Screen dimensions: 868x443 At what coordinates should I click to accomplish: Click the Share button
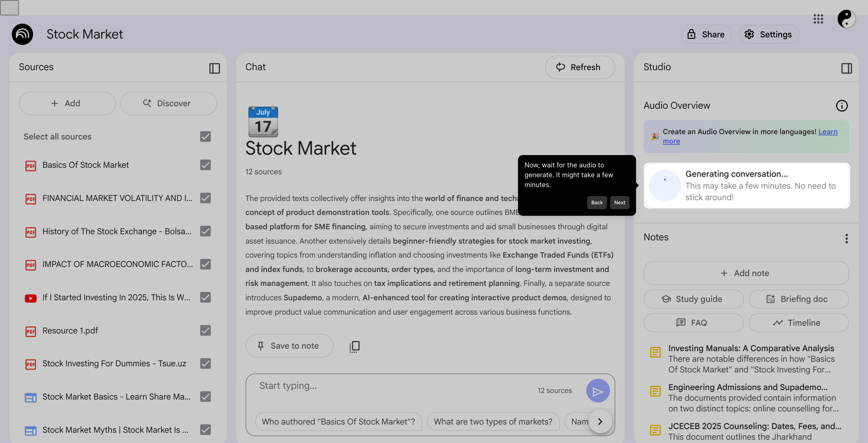pyautogui.click(x=706, y=34)
